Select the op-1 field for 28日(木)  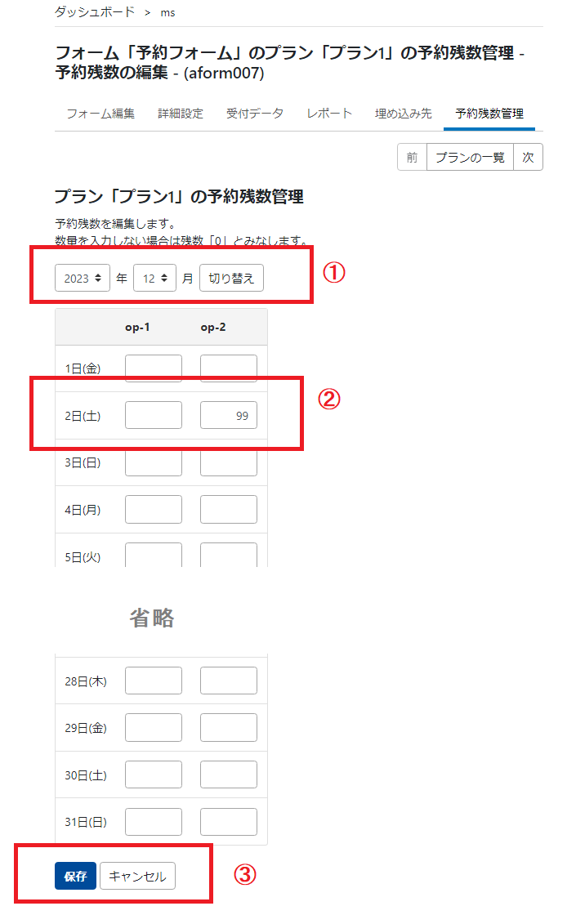tap(153, 680)
